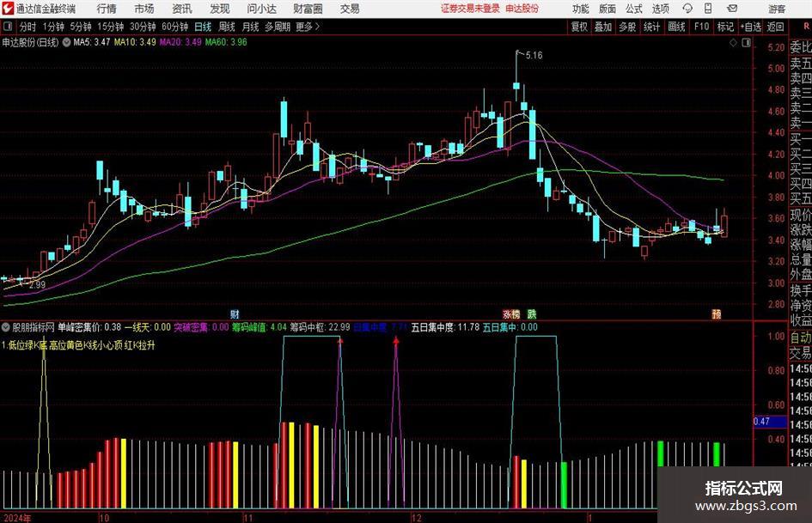Select the 月线 monthly period tab
The height and width of the screenshot is (523, 812).
pyautogui.click(x=250, y=27)
